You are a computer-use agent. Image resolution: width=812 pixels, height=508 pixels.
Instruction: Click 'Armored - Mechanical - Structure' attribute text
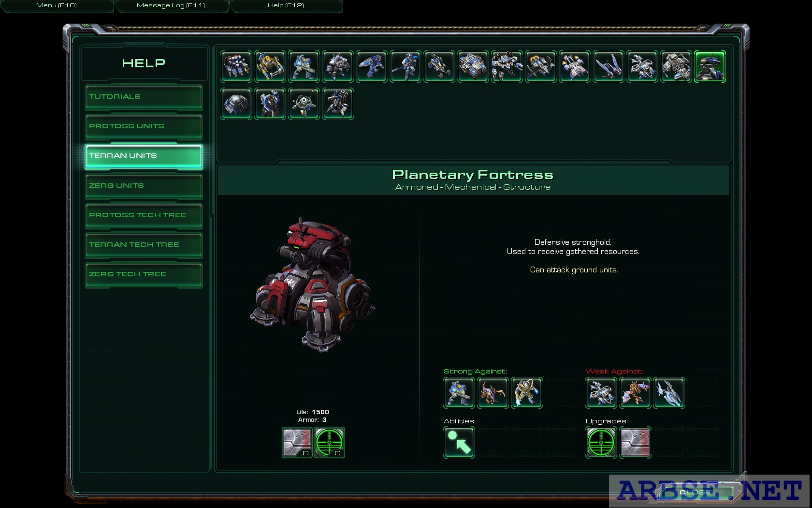click(473, 187)
